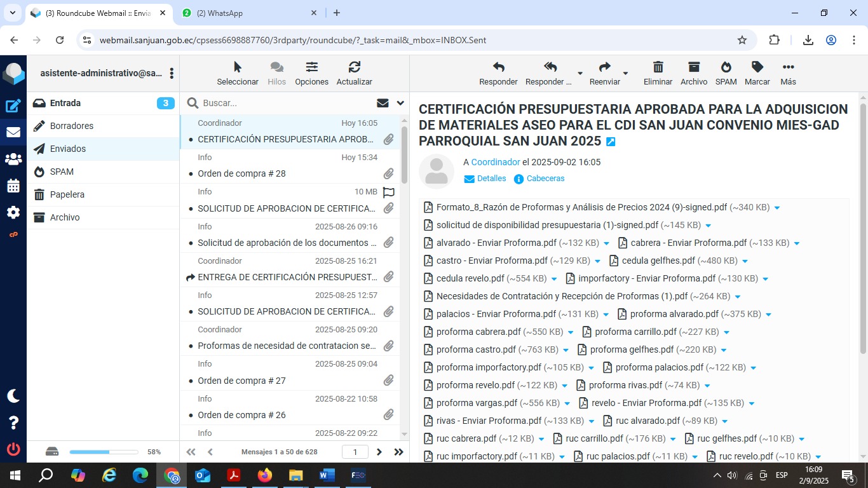
Task: Click the Eliminar trash icon
Action: coord(658,67)
